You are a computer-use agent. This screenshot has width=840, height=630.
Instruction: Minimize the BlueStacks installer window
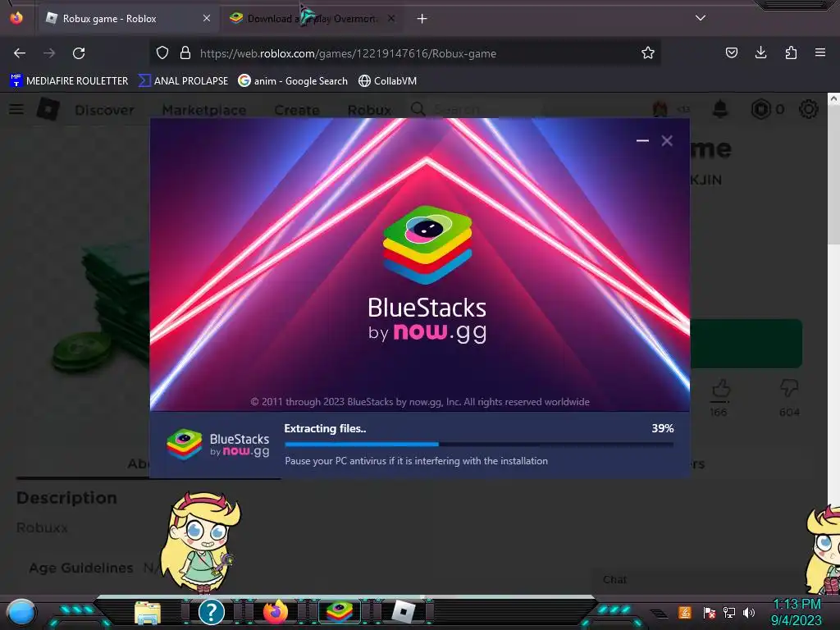[x=642, y=141]
